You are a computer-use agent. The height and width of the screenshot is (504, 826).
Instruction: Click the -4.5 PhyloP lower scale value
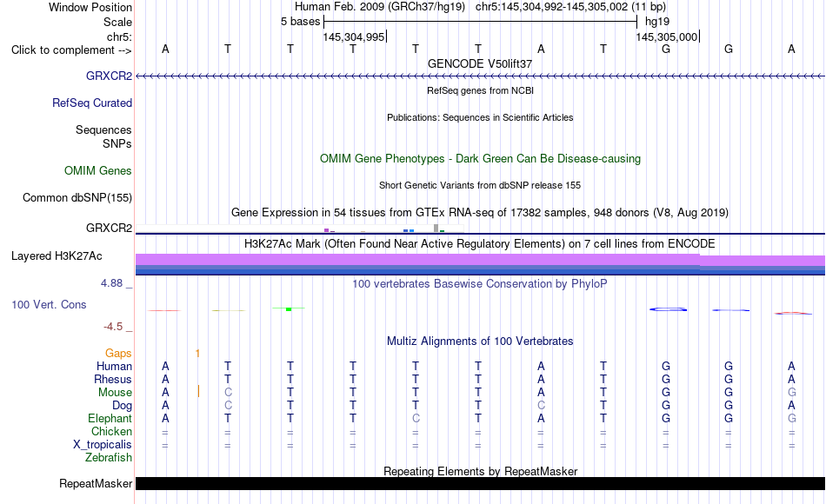point(113,327)
